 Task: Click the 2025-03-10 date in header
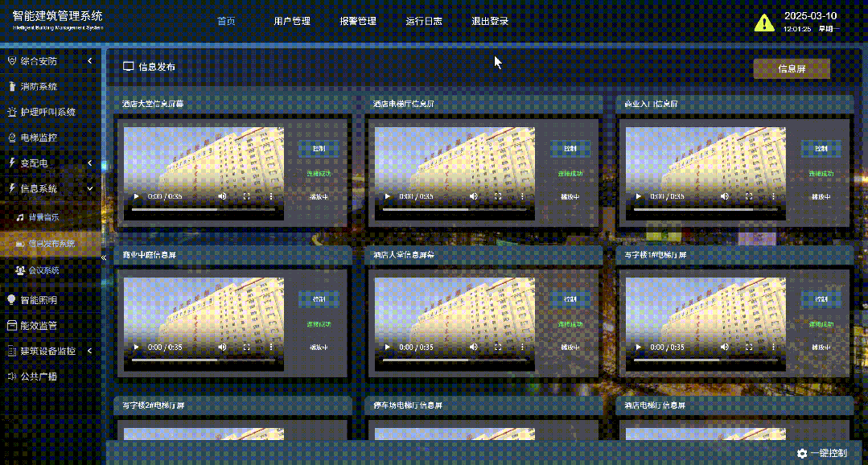(x=810, y=16)
